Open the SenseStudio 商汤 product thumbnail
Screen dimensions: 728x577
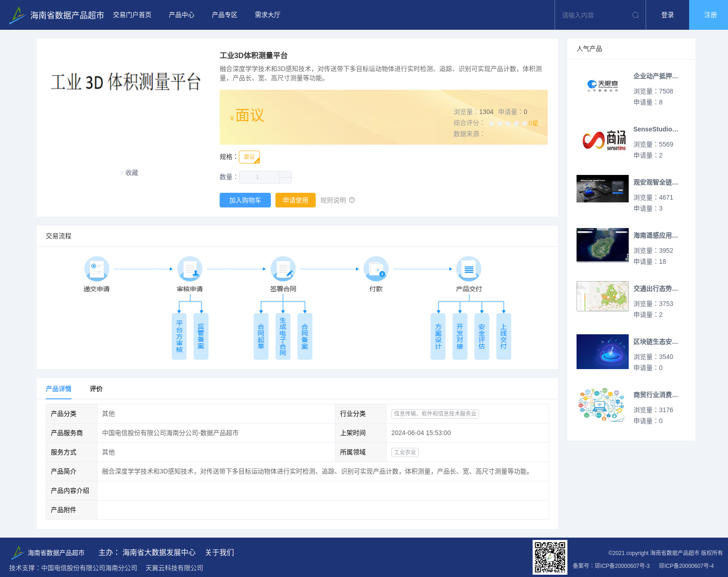click(603, 139)
